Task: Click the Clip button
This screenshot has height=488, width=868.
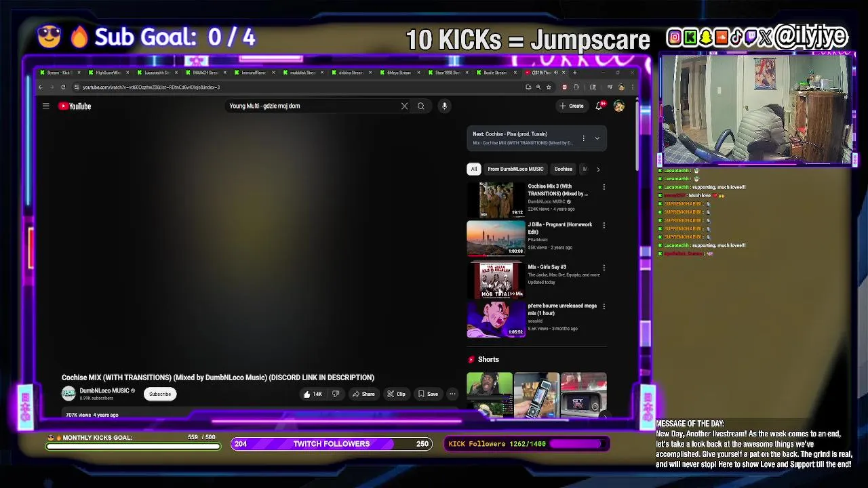Action: [397, 394]
